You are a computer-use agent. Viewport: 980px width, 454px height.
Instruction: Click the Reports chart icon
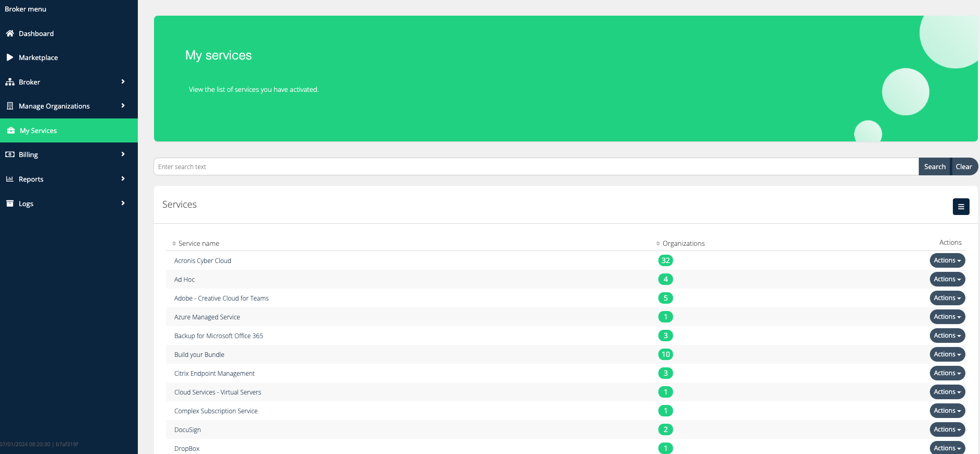tap(10, 179)
